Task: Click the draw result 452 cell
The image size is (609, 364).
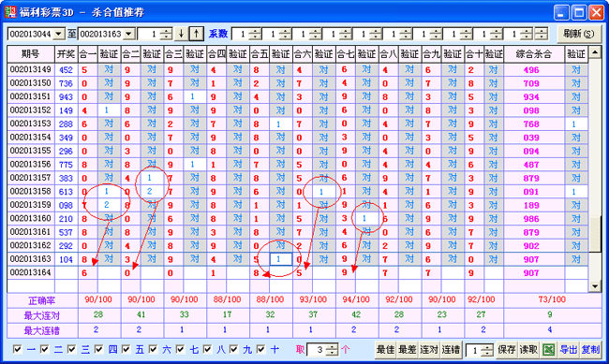Action: [x=66, y=70]
